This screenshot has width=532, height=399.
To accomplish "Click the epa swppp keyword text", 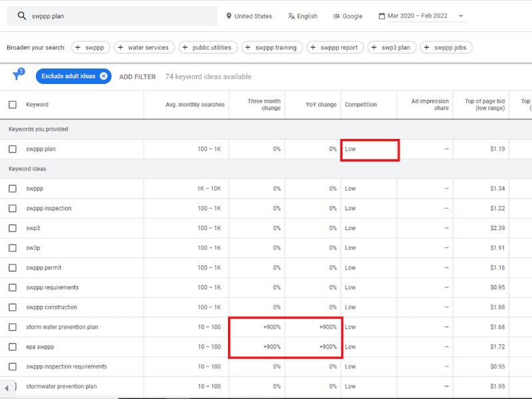I will (40, 346).
